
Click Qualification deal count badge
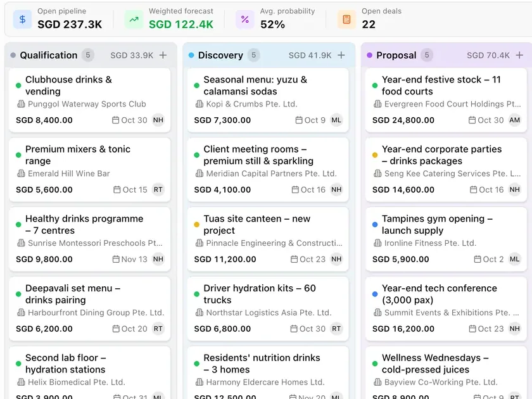[88, 55]
